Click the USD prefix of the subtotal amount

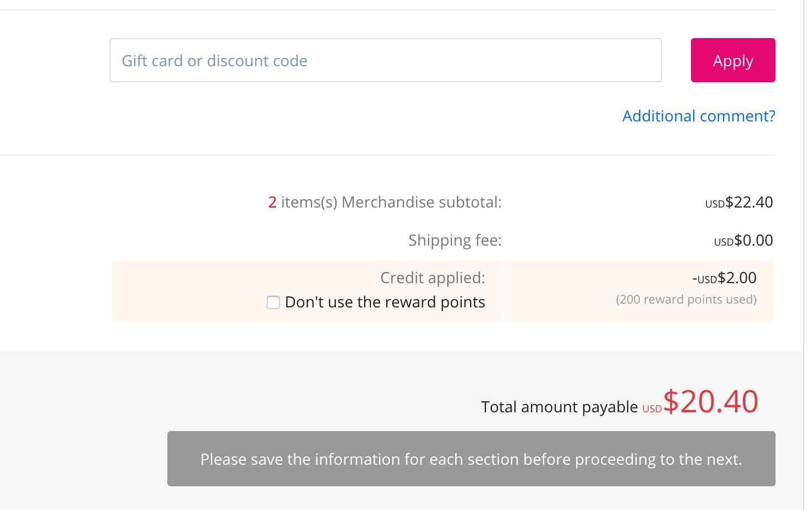tap(715, 204)
